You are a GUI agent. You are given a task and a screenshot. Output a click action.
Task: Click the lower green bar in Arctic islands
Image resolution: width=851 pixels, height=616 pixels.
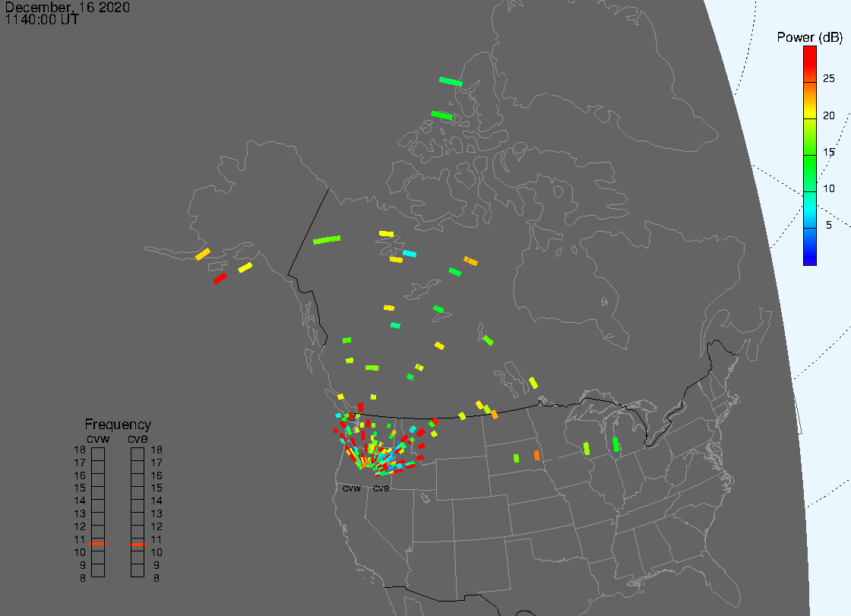click(x=441, y=115)
